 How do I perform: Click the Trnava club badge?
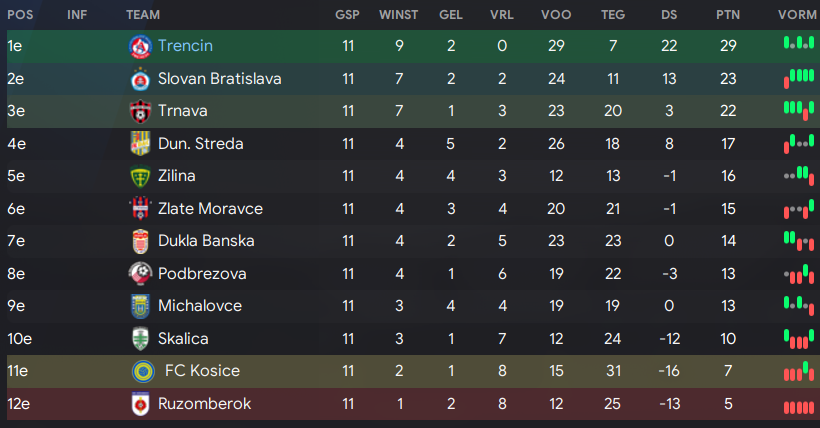pos(140,111)
